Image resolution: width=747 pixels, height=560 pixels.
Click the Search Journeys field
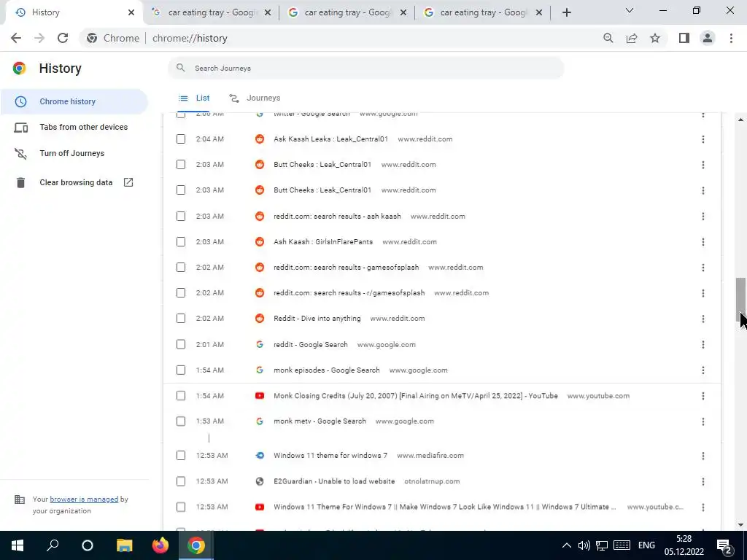[366, 68]
